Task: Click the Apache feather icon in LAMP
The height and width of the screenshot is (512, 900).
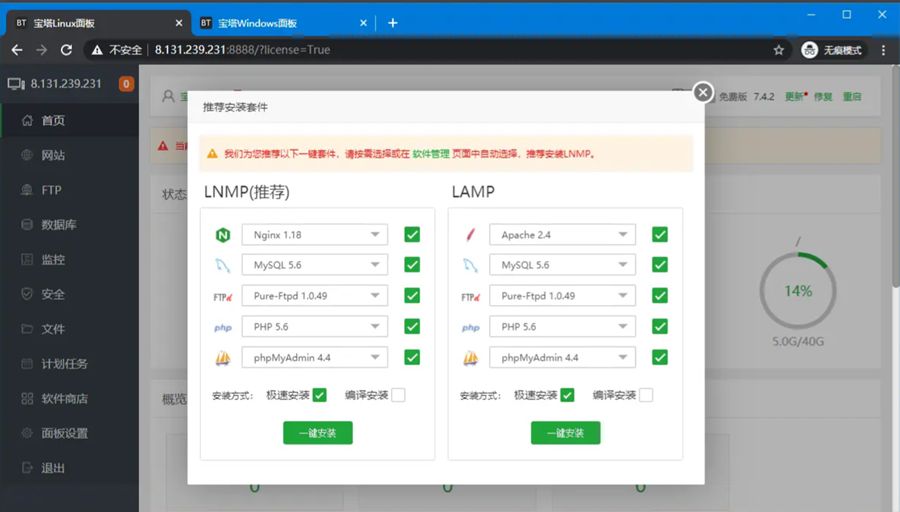Action: pyautogui.click(x=470, y=235)
